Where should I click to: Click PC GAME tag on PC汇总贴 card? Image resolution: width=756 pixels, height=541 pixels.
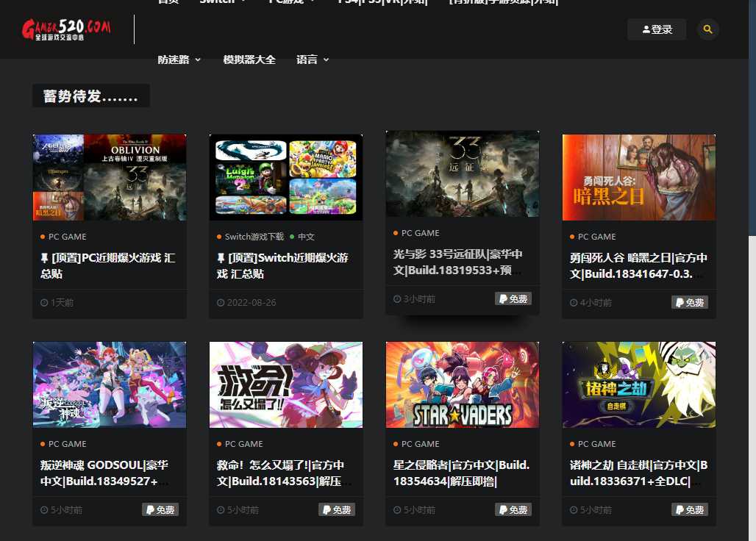pyautogui.click(x=68, y=237)
